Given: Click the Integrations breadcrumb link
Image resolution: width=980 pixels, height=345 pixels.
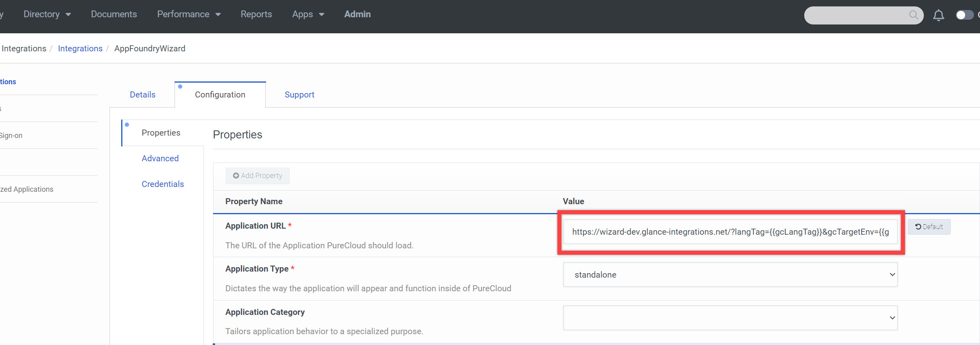Looking at the screenshot, I should pos(80,49).
